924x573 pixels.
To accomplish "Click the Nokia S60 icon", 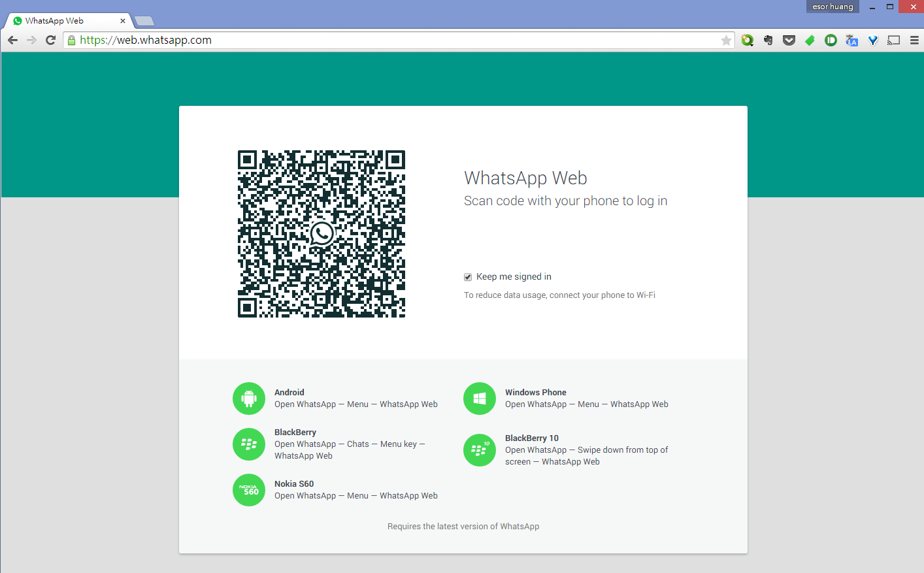I will [x=249, y=490].
